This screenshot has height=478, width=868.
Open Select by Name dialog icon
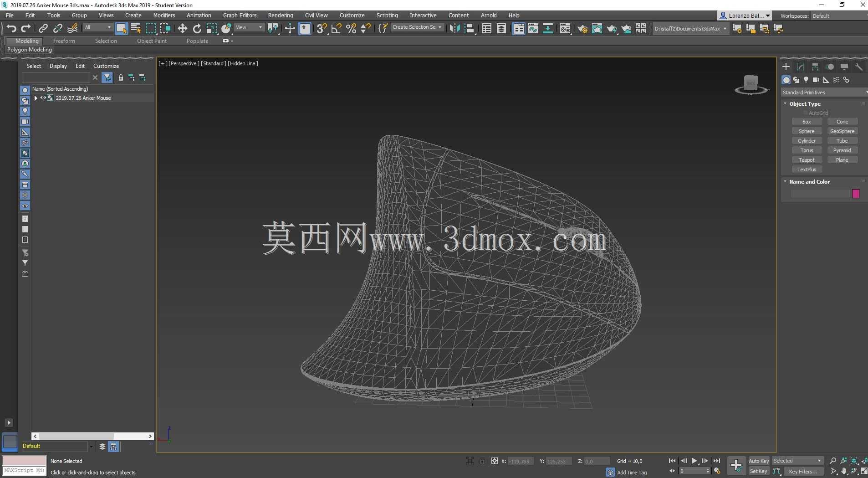[x=136, y=28]
